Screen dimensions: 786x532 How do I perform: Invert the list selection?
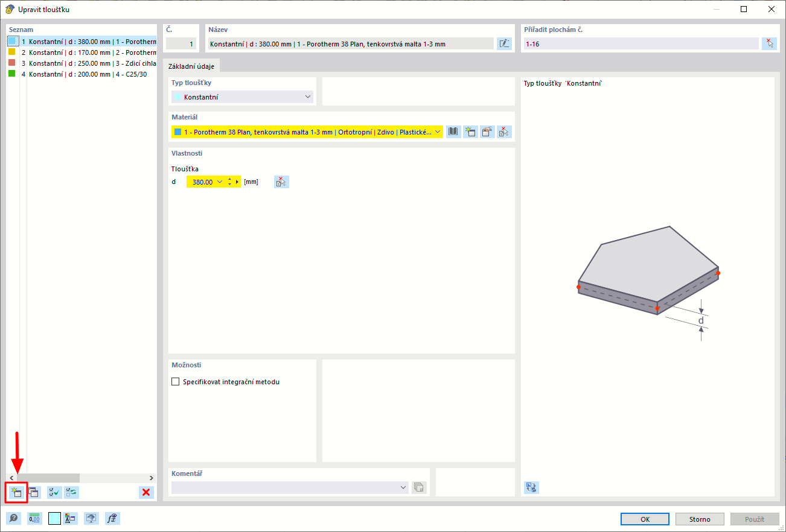(x=72, y=492)
